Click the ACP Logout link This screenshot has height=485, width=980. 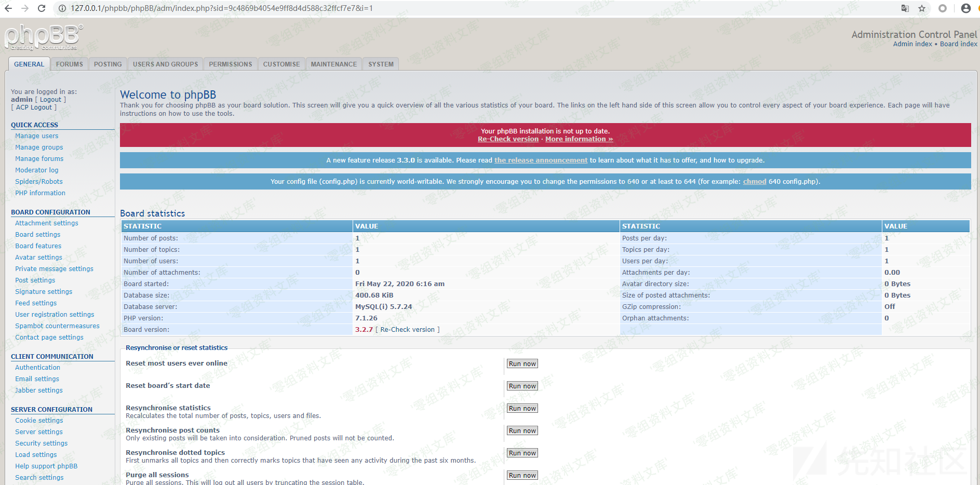coord(34,107)
